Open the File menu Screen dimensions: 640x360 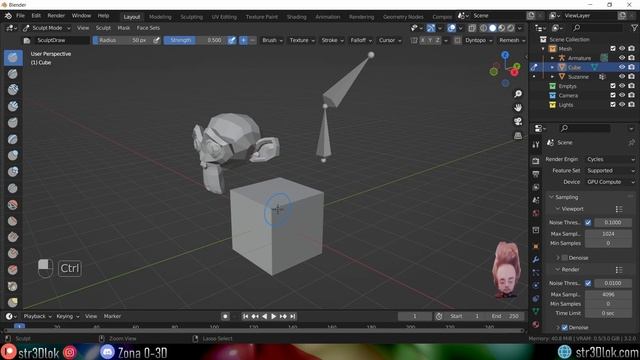tap(20, 16)
